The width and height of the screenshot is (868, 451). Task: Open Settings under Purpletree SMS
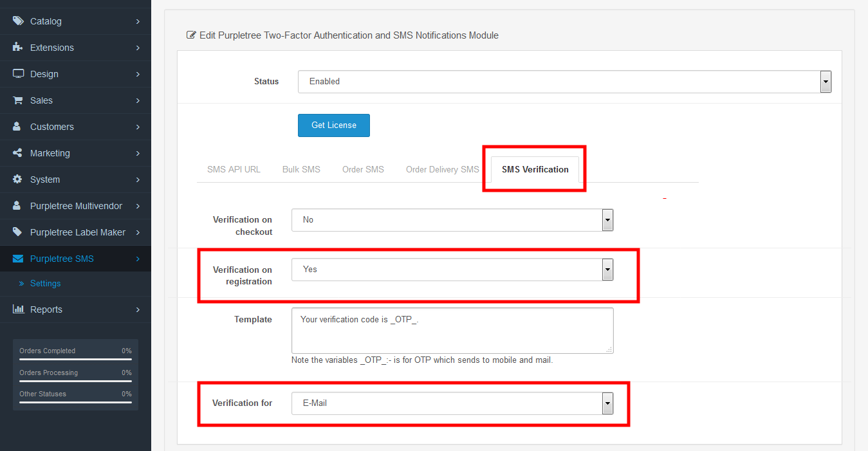45,284
